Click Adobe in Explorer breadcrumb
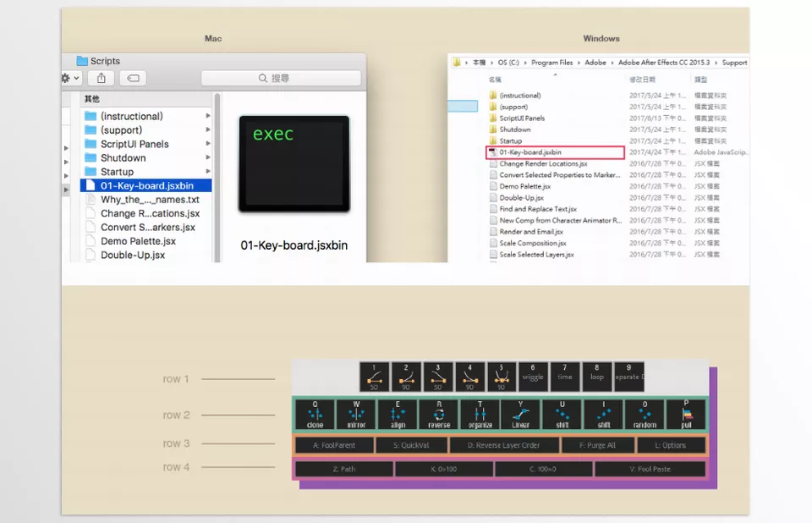The width and height of the screenshot is (812, 523). (595, 63)
